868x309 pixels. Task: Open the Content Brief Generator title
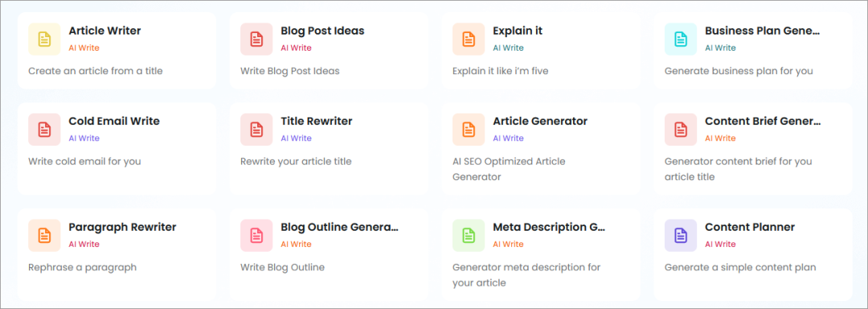coord(762,122)
